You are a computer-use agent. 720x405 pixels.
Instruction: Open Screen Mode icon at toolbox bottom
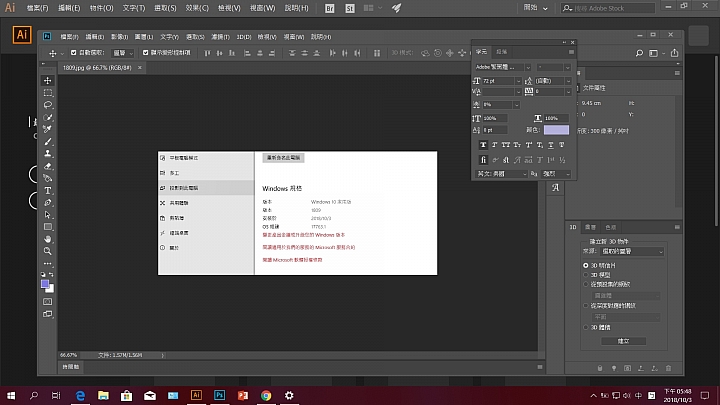(48, 314)
